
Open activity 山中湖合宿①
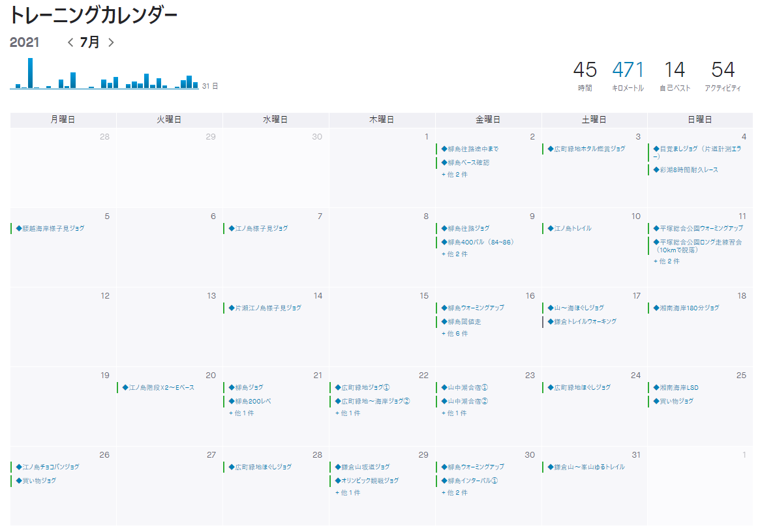point(464,388)
